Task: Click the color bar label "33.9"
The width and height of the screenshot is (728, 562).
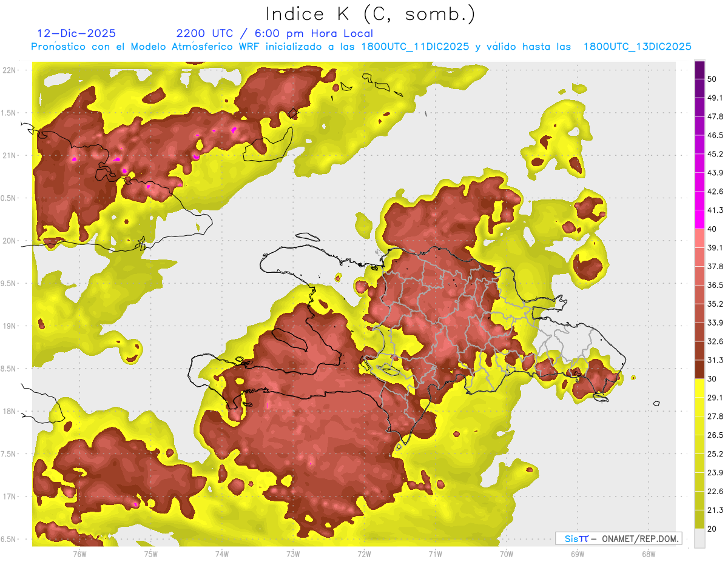Action: pos(715,323)
